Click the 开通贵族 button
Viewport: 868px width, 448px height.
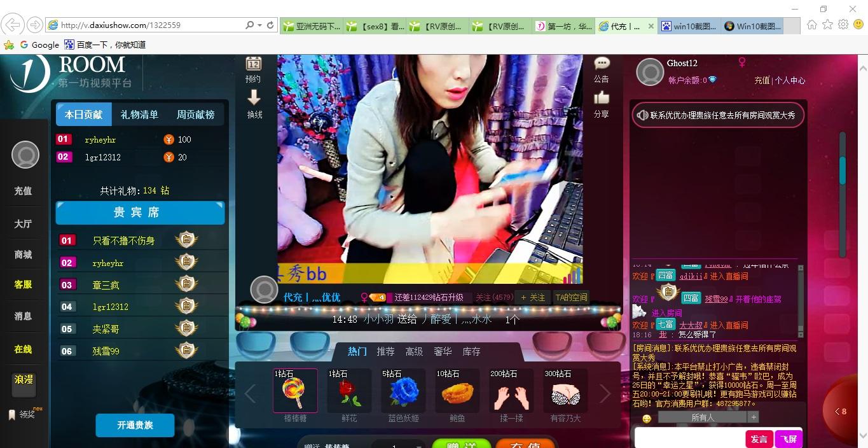click(135, 425)
